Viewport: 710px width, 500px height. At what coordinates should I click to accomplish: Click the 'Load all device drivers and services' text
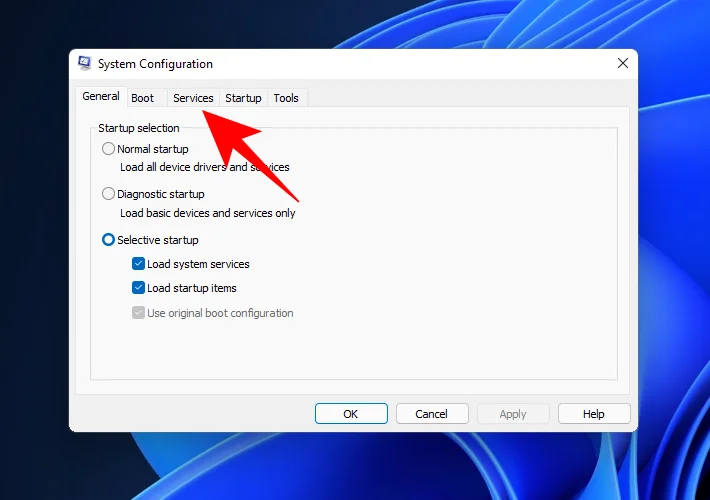pos(205,167)
